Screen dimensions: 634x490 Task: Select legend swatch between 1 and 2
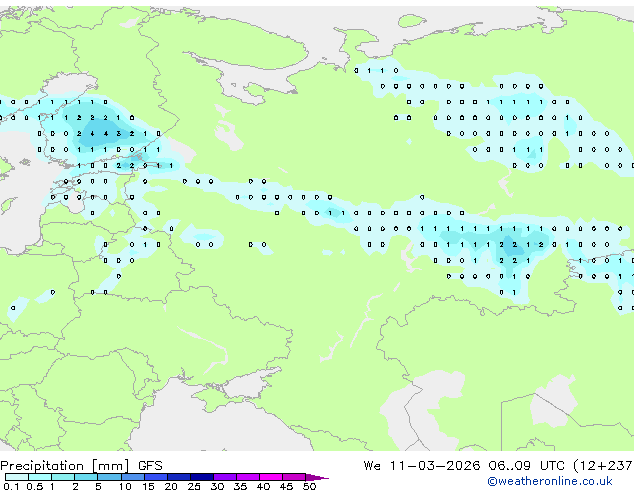[63, 477]
